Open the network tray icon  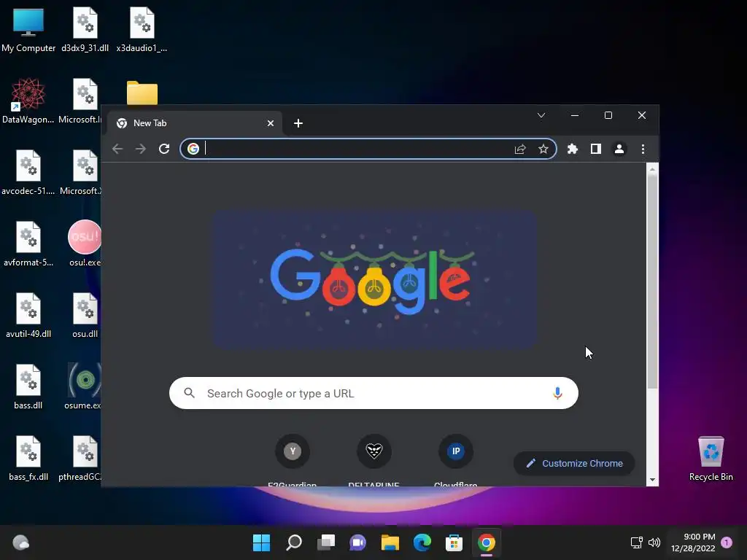(x=636, y=542)
